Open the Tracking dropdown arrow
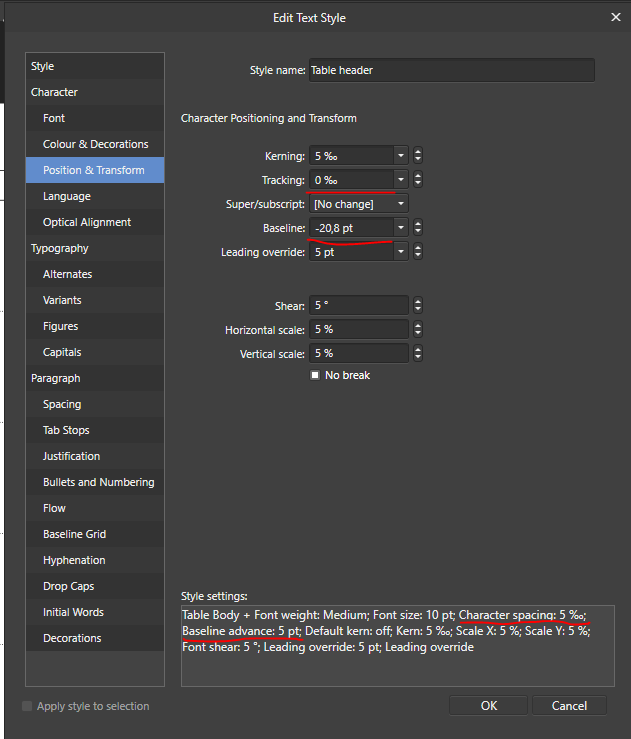Image resolution: width=631 pixels, height=739 pixels. (x=401, y=180)
